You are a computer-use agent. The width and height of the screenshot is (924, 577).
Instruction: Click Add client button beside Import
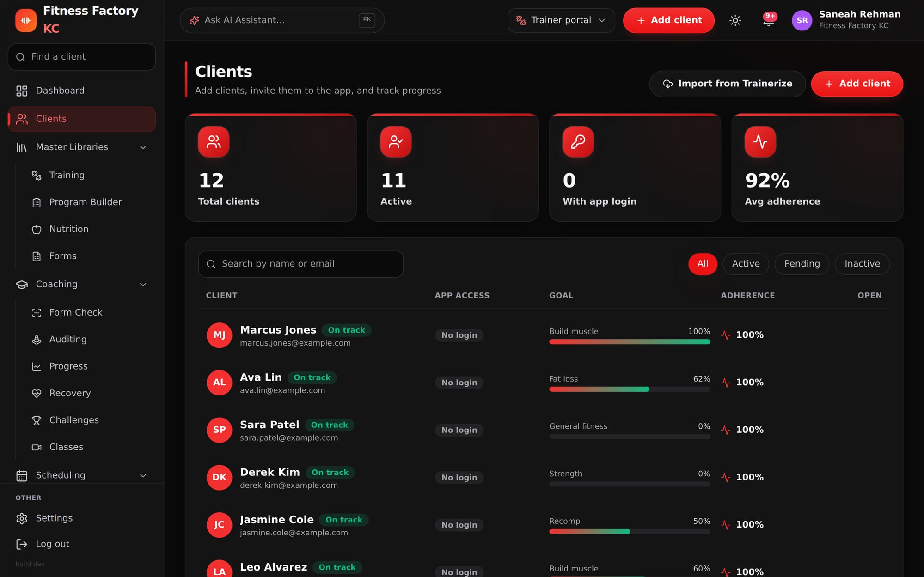pyautogui.click(x=857, y=84)
